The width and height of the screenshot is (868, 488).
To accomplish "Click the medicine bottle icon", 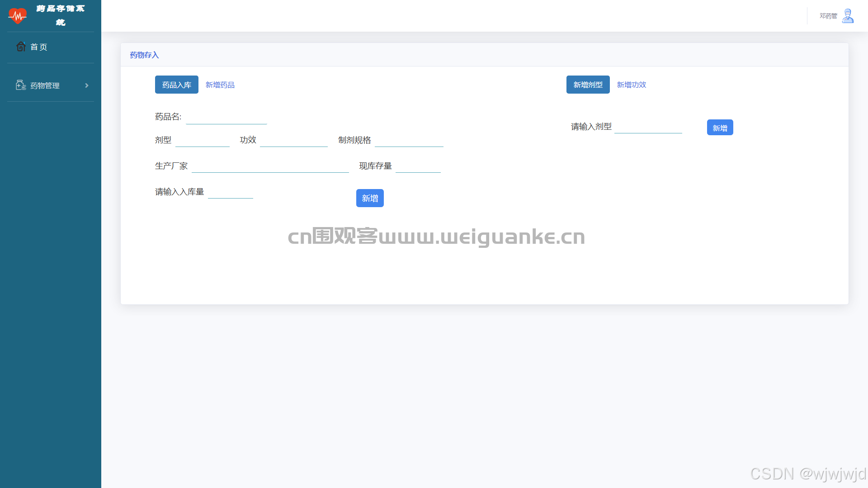I will (x=21, y=85).
